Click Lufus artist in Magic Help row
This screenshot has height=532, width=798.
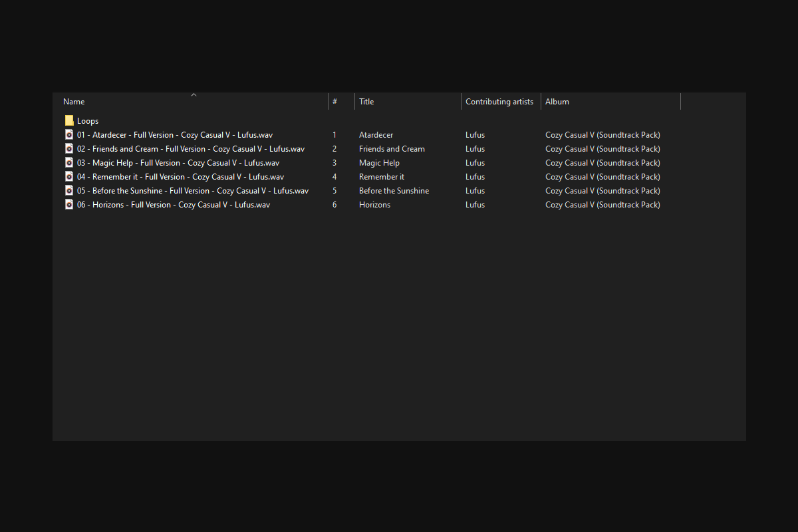point(475,163)
